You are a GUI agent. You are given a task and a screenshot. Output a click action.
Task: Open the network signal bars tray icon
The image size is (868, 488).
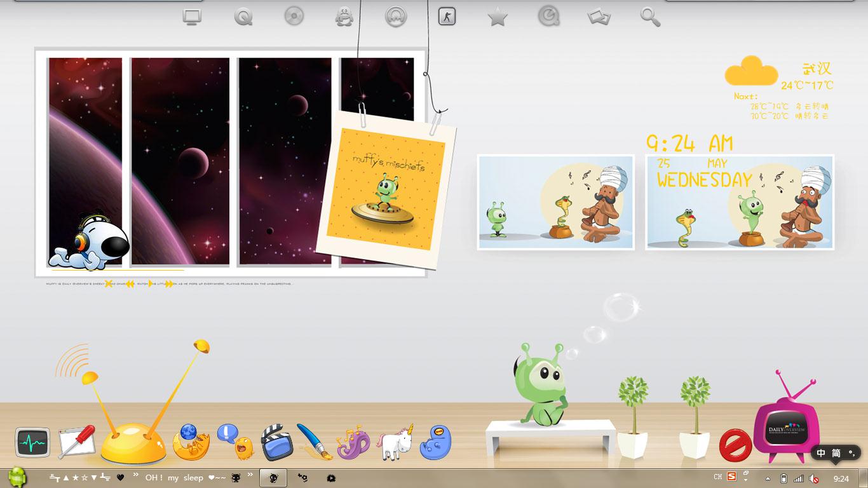(799, 478)
